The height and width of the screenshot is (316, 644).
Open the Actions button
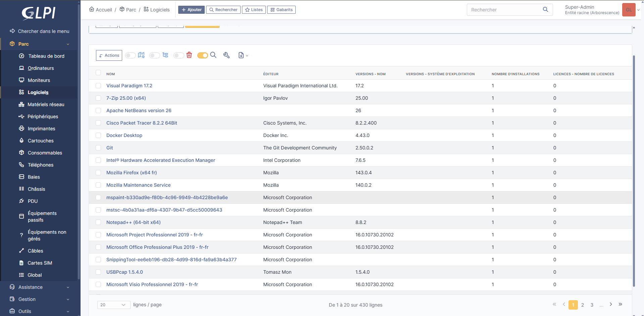(109, 55)
